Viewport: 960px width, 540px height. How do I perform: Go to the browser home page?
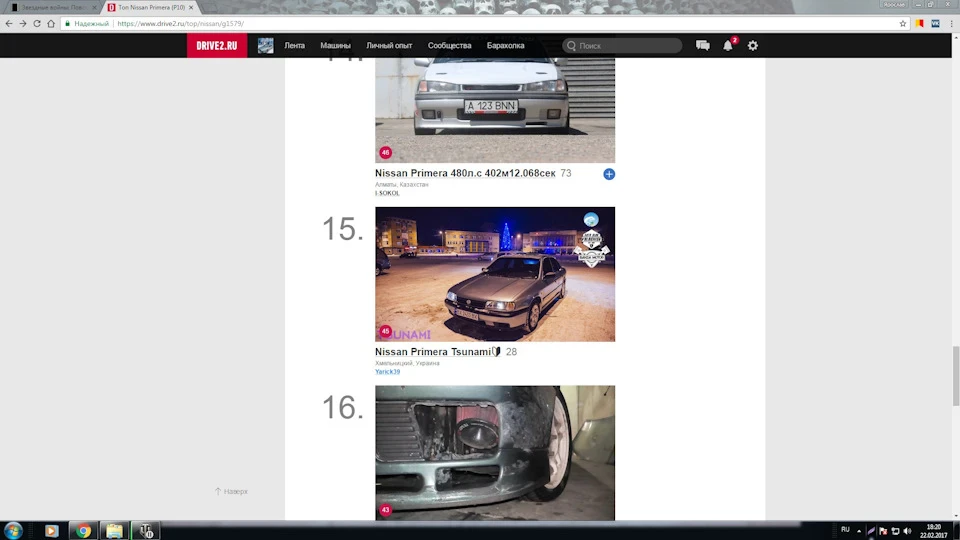tap(51, 23)
